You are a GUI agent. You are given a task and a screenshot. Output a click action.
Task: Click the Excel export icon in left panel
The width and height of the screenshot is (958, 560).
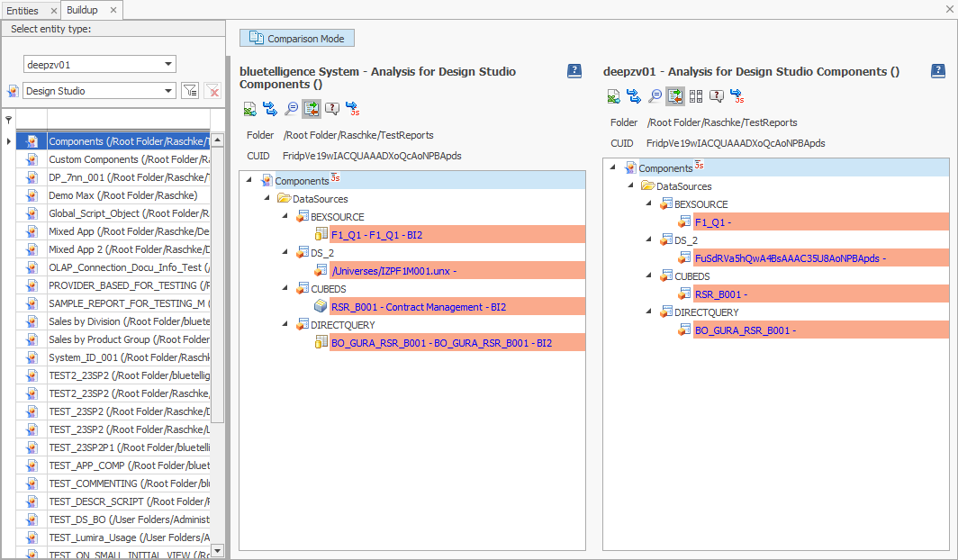[x=249, y=109]
